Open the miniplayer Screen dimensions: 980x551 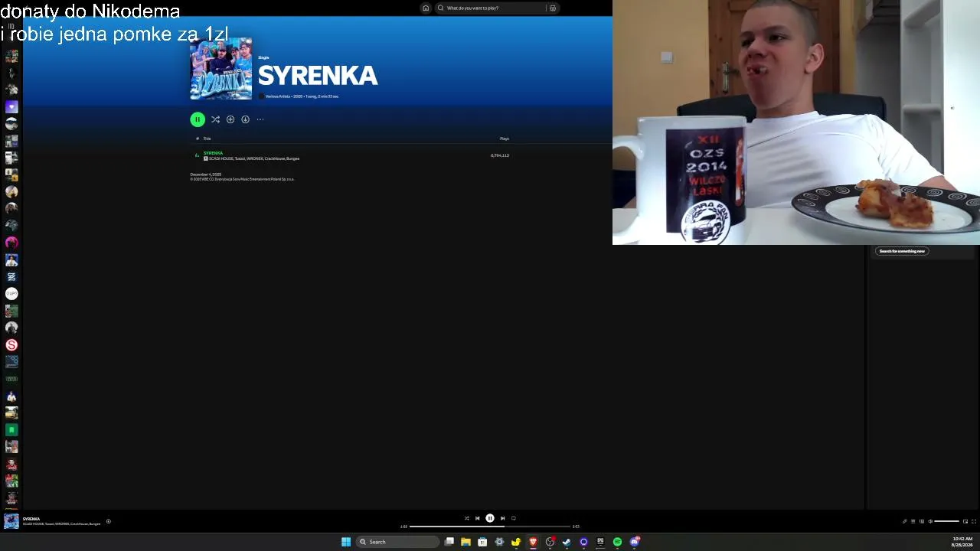(965, 521)
